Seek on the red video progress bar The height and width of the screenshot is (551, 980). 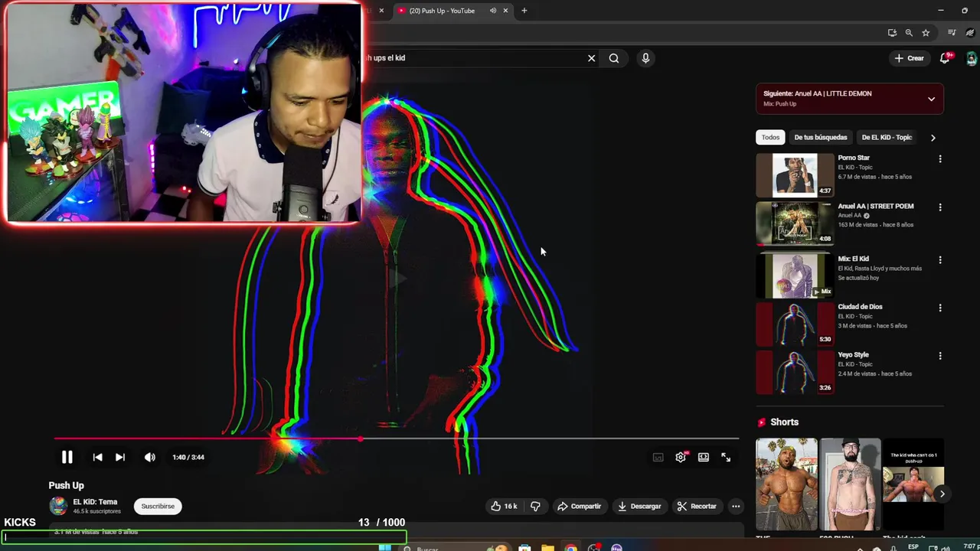pyautogui.click(x=396, y=439)
